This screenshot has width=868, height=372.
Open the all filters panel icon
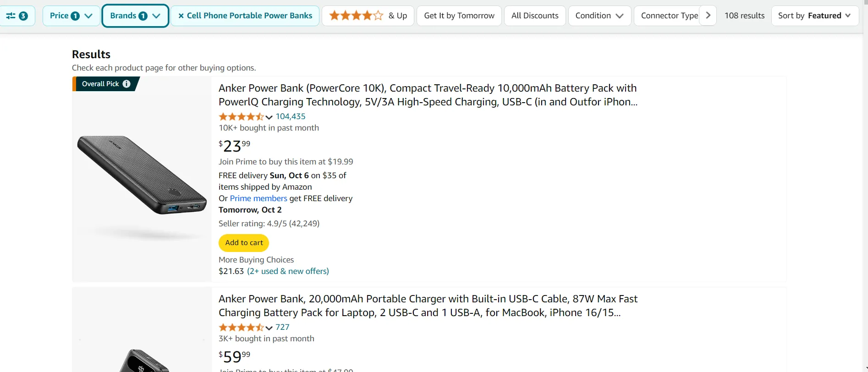click(x=17, y=15)
